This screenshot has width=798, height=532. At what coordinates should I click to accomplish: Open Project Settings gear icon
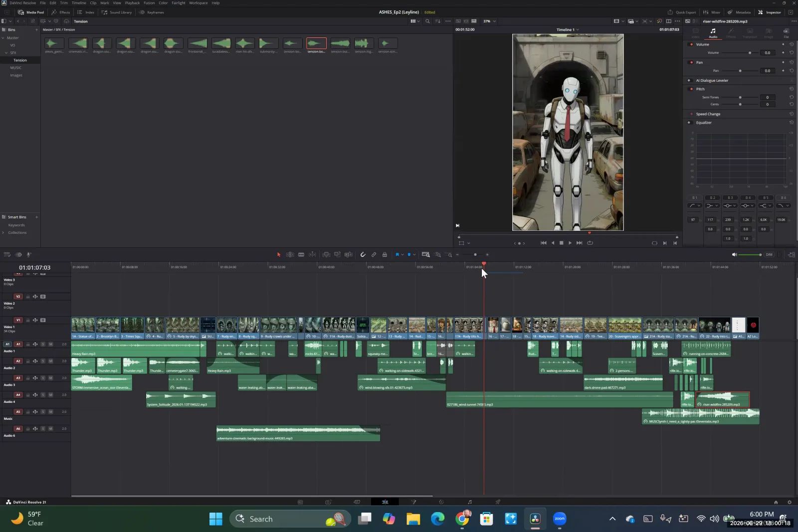[789, 502]
